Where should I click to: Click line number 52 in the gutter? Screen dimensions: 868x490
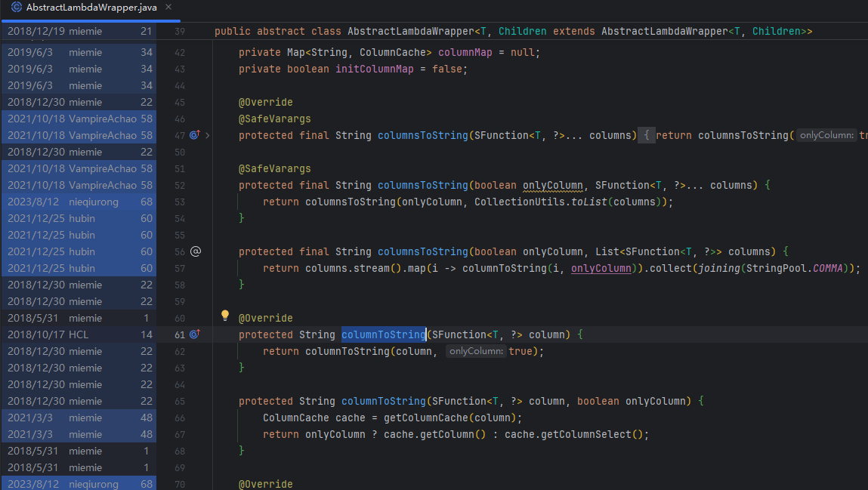(180, 185)
